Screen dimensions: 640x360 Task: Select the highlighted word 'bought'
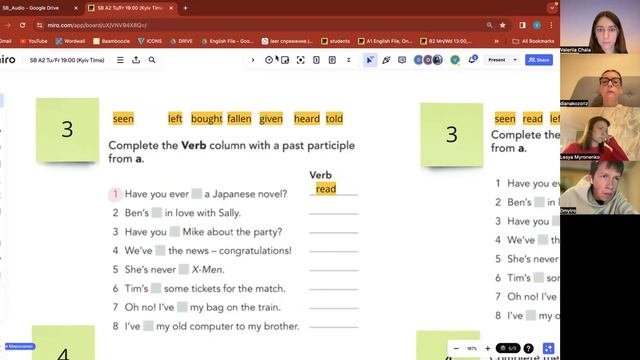[x=207, y=119]
